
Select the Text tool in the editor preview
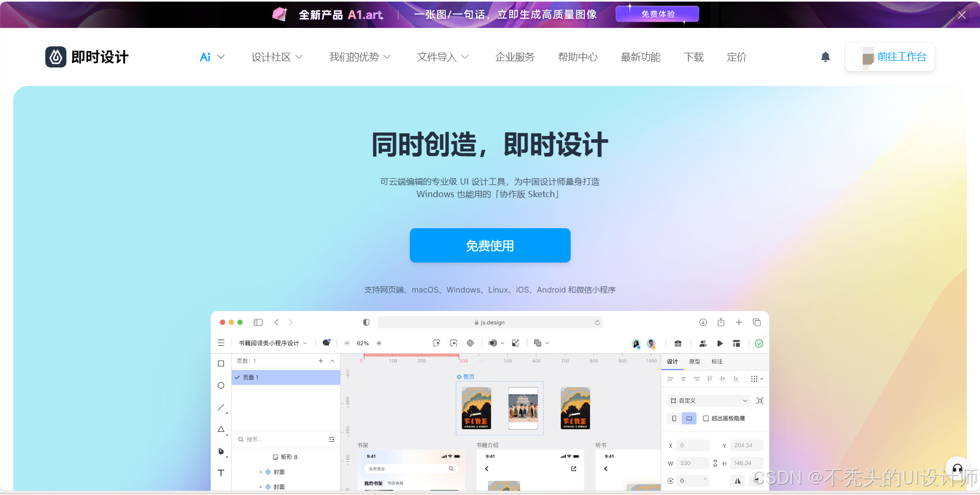click(x=221, y=473)
